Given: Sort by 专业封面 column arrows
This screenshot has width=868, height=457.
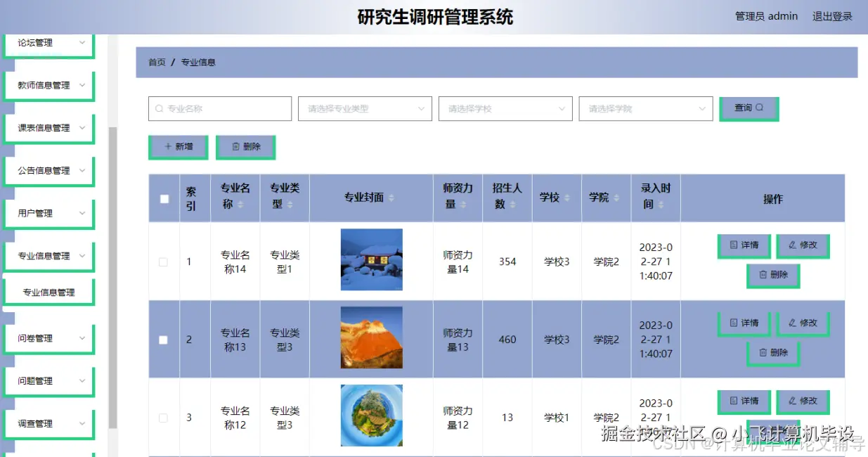Looking at the screenshot, I should 391,198.
